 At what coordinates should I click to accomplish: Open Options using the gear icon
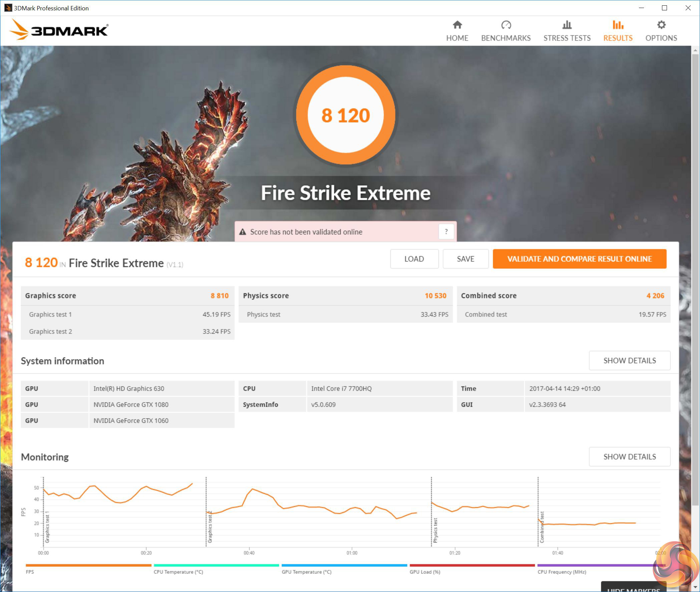pos(661,25)
